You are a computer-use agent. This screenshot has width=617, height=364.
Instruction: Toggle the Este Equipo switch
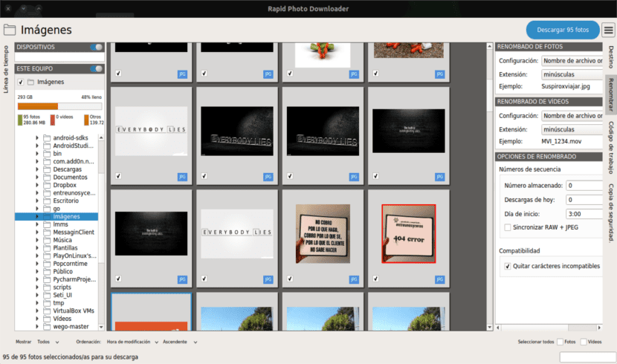97,69
